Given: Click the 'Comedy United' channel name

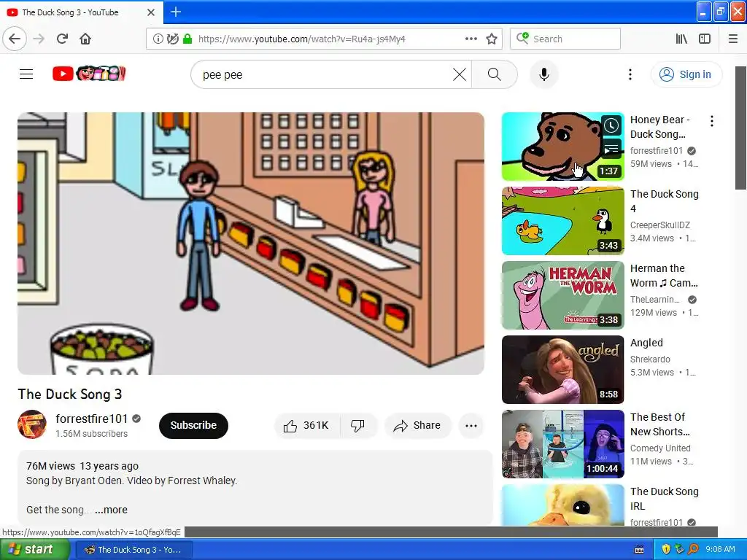Looking at the screenshot, I should [x=660, y=448].
